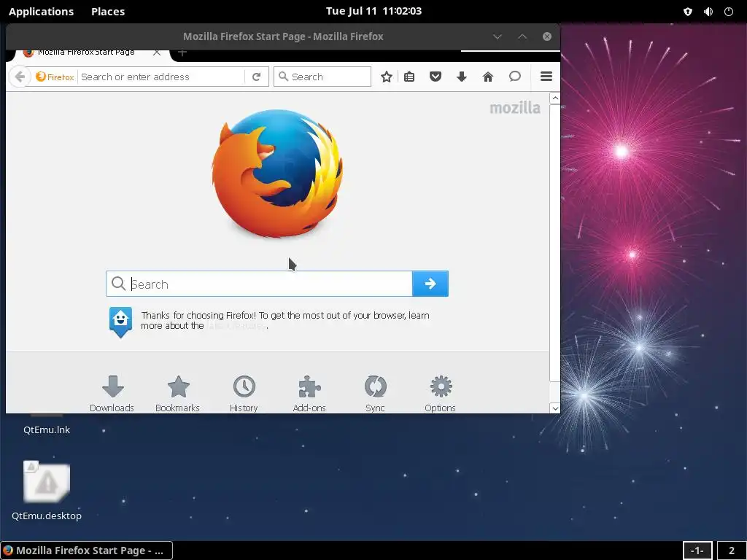The image size is (747, 560).
Task: Show your bookmarks list icon
Action: [409, 77]
